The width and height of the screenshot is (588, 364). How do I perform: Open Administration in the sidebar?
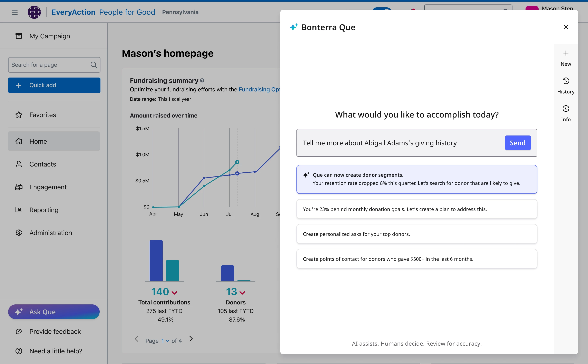pyautogui.click(x=51, y=233)
